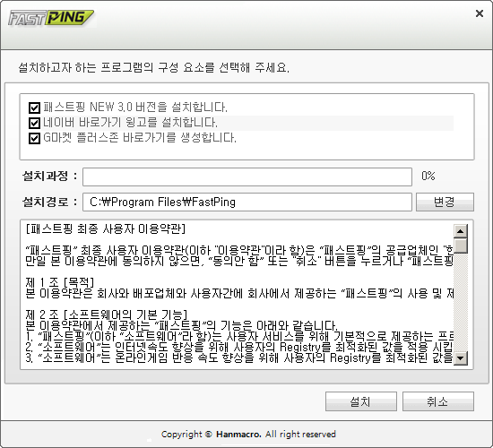Click the 변경 button to change path
The image size is (493, 448).
(x=445, y=202)
